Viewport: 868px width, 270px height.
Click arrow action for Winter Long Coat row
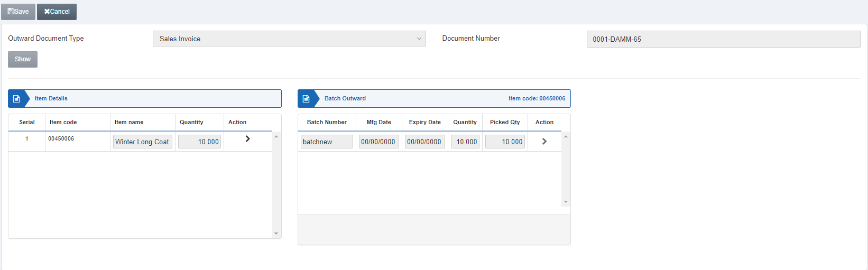247,139
